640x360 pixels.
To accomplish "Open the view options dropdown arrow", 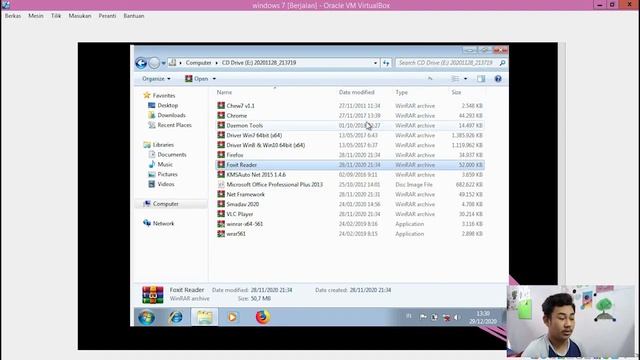I will coord(465,79).
